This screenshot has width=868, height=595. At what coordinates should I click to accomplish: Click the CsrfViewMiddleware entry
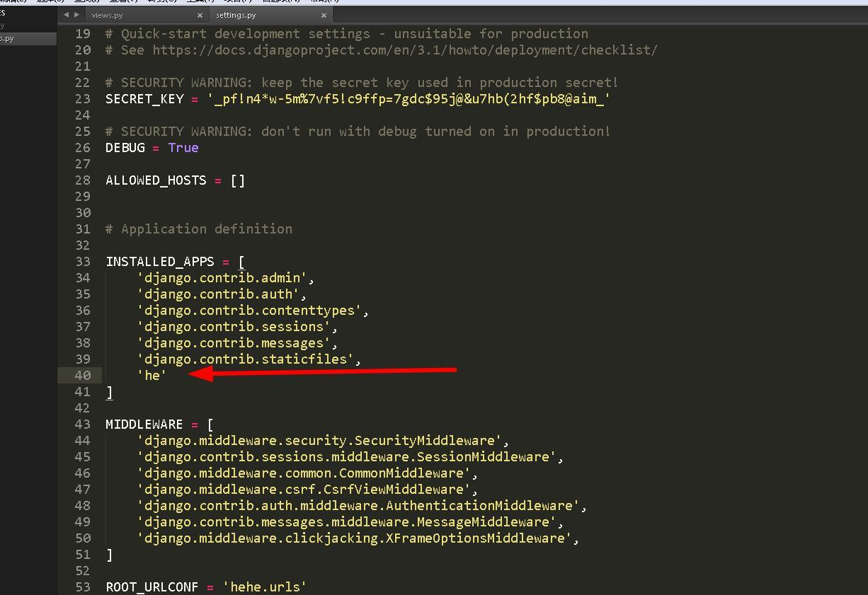point(304,489)
